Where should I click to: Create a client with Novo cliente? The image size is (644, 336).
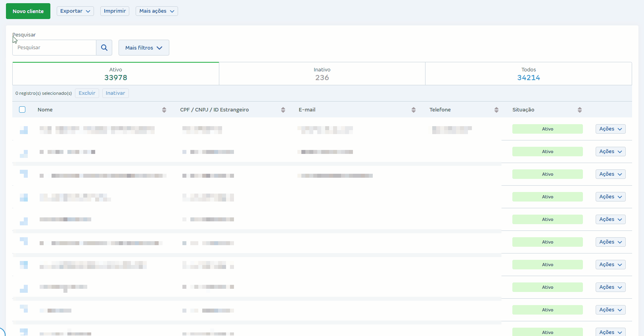point(28,11)
